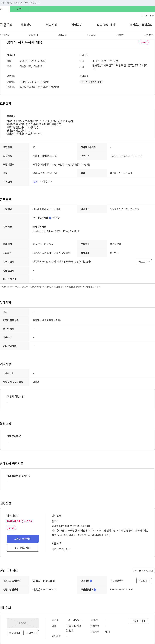Image resolution: width=155 pixels, height=644 pixels.
Task: Select the 인증번호 K161132506240049
Action: point(121,590)
